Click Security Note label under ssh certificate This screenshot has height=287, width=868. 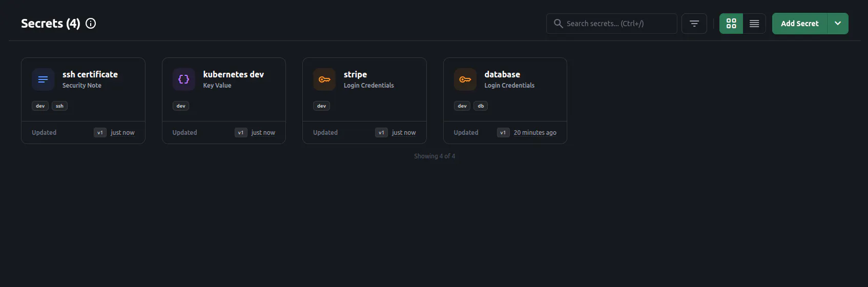click(x=82, y=86)
